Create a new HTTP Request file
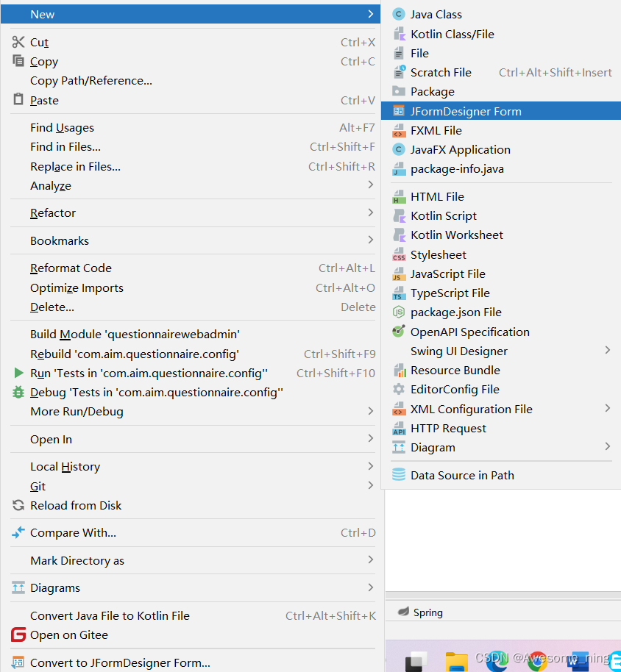 click(448, 428)
